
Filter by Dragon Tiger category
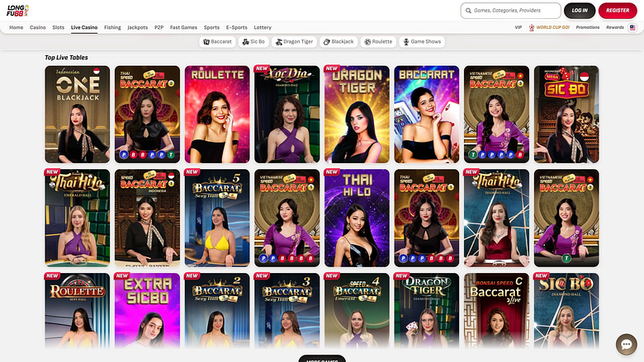[294, 42]
